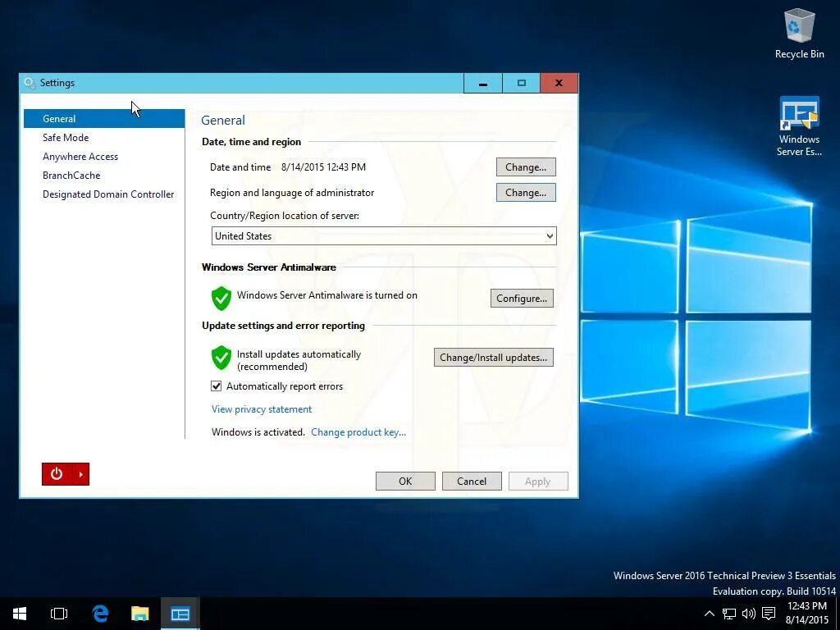Viewport: 840px width, 630px height.
Task: Open the Windows Start menu
Action: (20, 614)
